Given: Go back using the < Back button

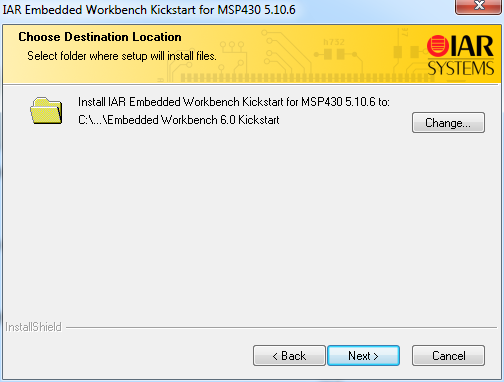Looking at the screenshot, I should 289,355.
